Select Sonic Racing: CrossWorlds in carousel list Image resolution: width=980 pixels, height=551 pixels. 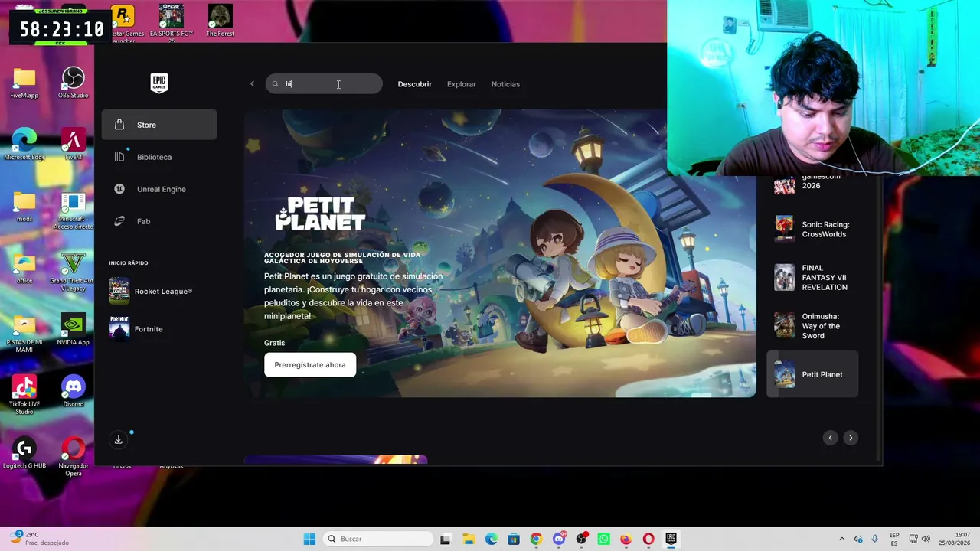click(x=812, y=230)
